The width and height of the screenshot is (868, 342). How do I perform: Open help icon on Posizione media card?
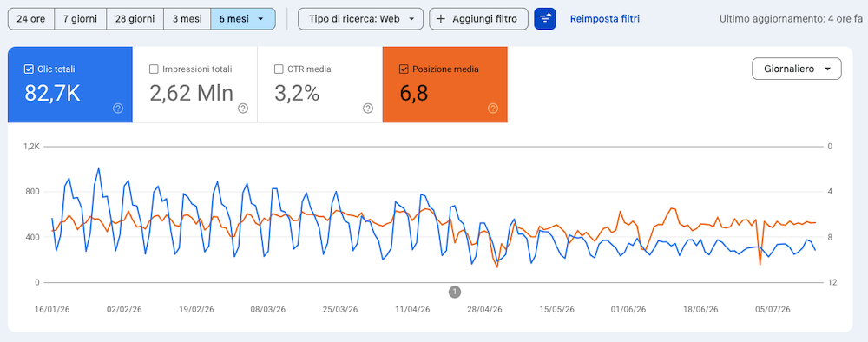(x=493, y=109)
